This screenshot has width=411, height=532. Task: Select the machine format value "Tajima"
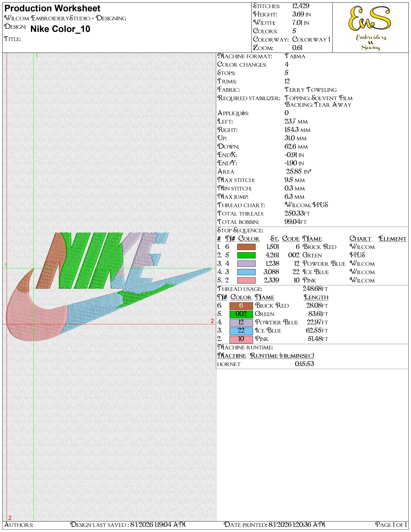[295, 56]
